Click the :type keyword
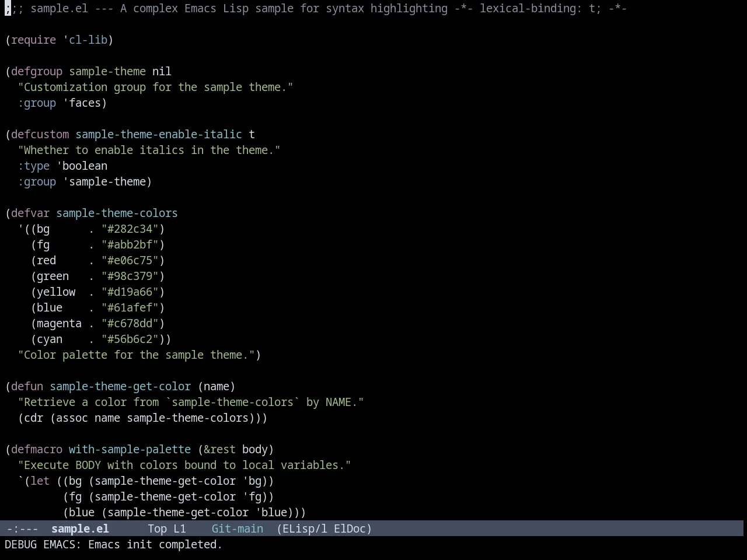 34,166
